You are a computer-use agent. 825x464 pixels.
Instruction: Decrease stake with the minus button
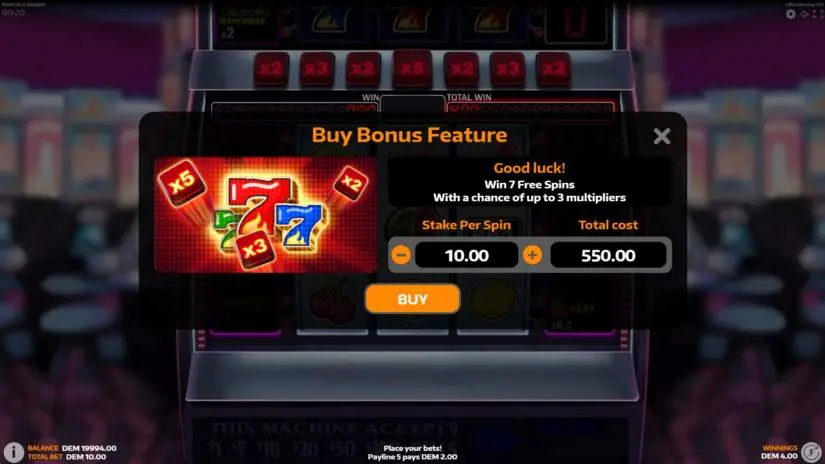[401, 255]
